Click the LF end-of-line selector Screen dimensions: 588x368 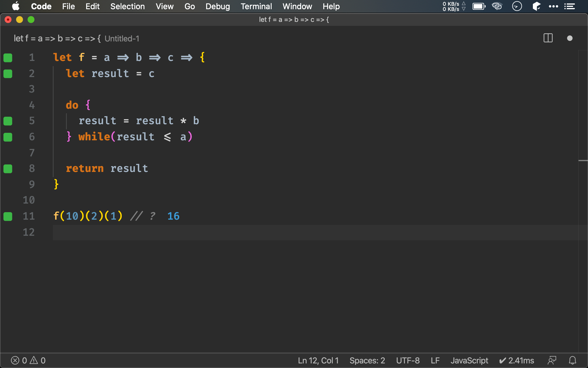[435, 361]
